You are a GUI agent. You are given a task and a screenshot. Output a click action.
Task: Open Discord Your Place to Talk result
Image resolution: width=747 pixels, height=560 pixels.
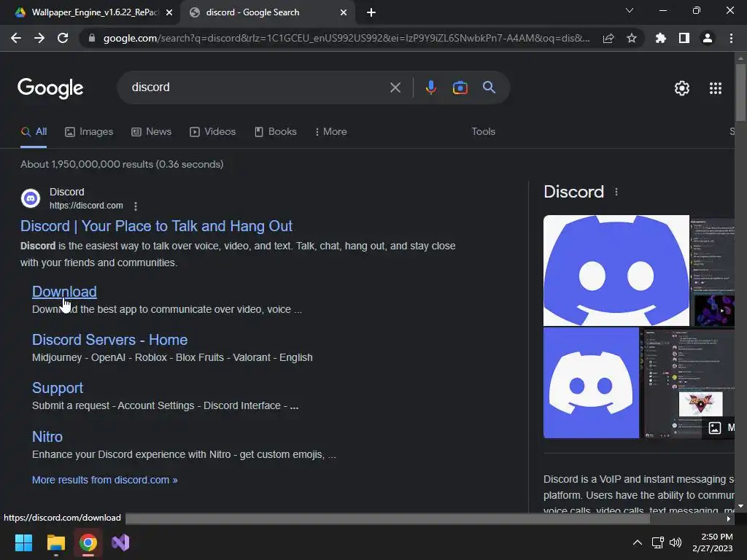[156, 226]
